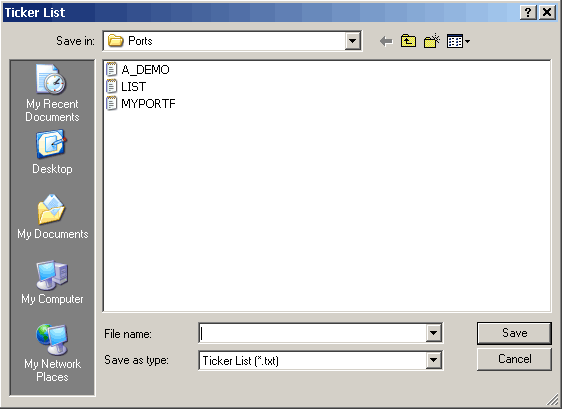The width and height of the screenshot is (562, 409).
Task: Click the Cancel button
Action: [x=514, y=359]
